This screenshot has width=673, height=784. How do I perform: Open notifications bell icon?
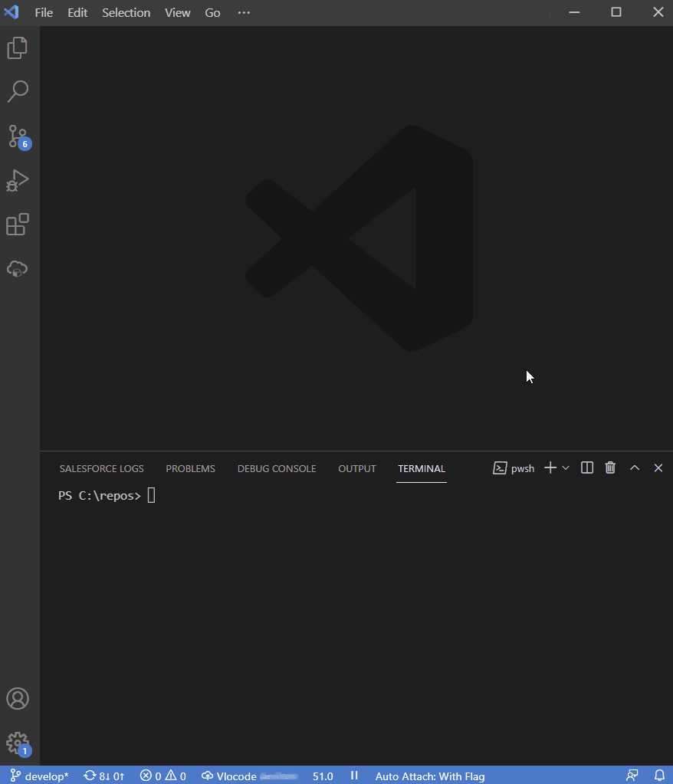click(x=659, y=776)
